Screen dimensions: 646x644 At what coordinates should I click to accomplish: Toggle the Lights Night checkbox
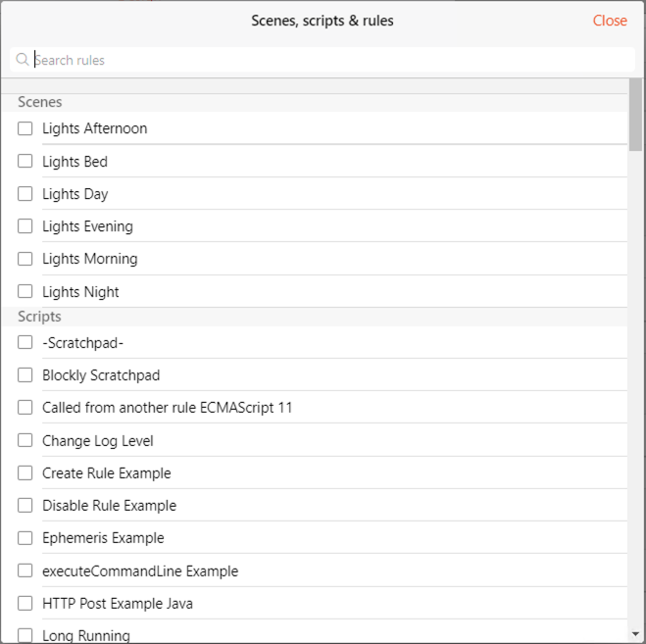(25, 291)
